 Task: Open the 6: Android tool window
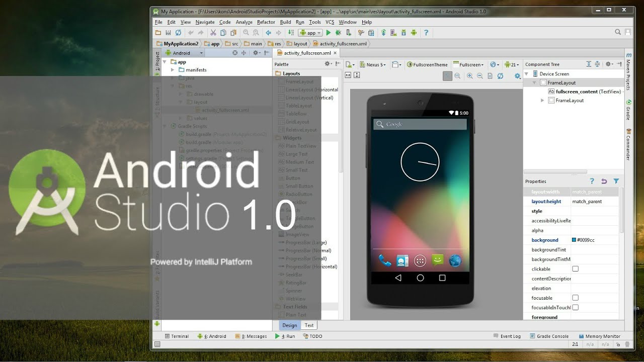point(212,336)
